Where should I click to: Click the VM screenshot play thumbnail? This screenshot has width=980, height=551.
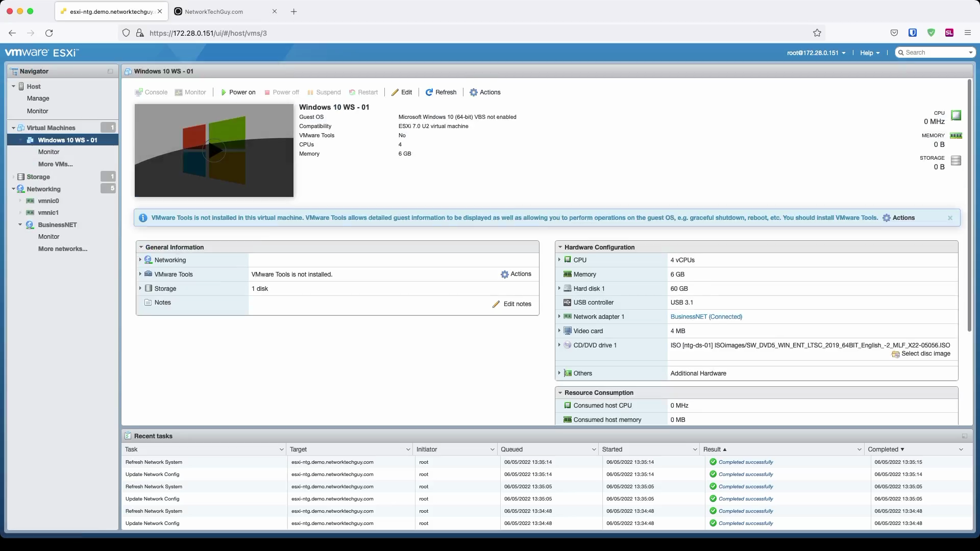(214, 151)
